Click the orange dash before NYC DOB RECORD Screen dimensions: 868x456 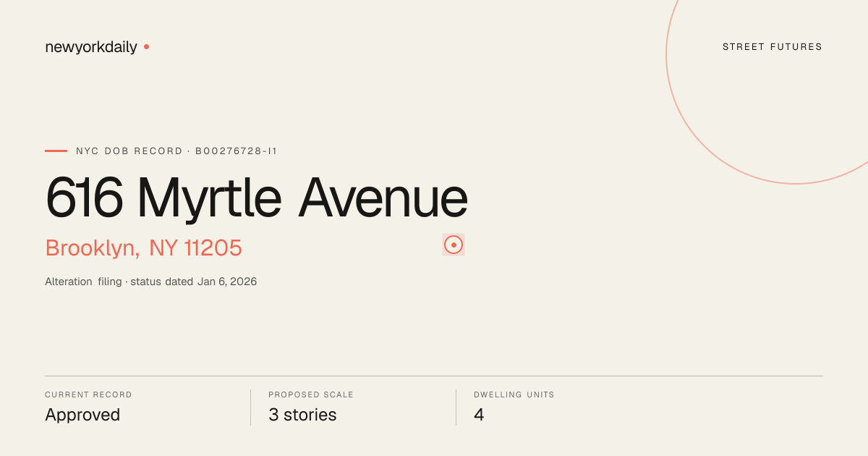[56, 151]
